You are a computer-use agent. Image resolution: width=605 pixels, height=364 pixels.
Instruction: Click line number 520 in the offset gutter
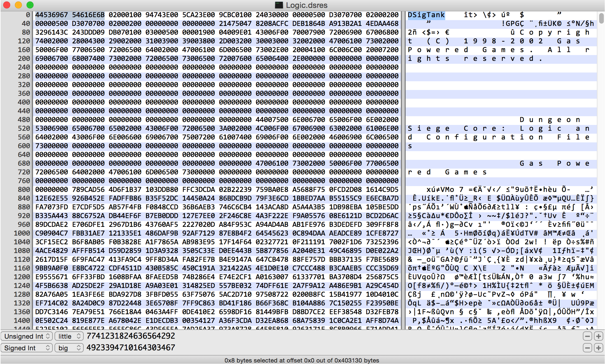[24, 128]
